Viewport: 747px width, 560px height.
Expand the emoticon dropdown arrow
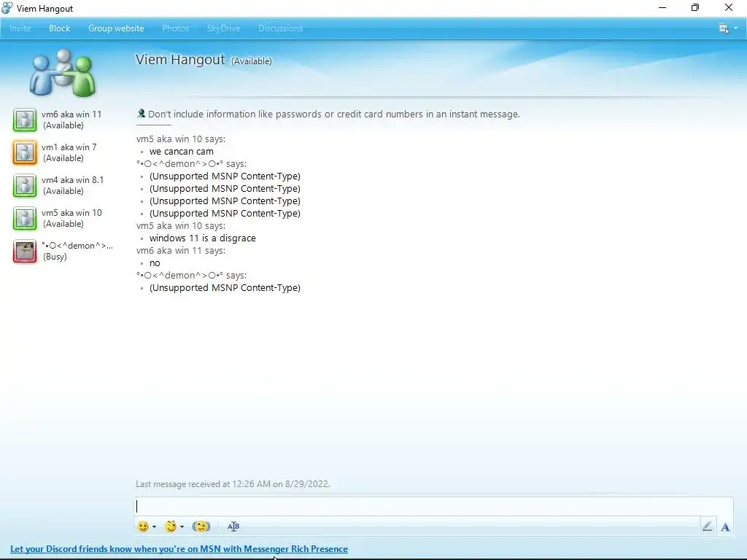[155, 526]
